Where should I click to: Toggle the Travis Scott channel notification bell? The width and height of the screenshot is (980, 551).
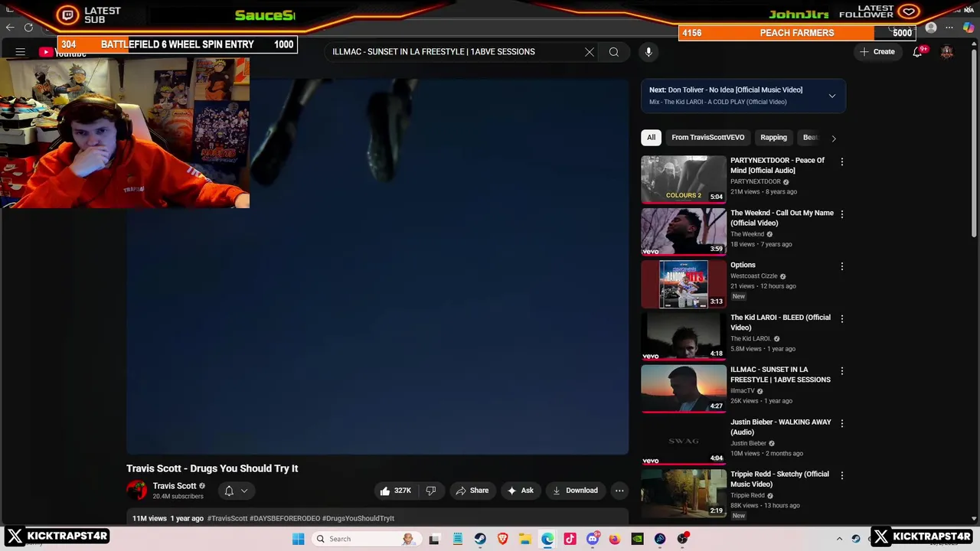click(235, 491)
